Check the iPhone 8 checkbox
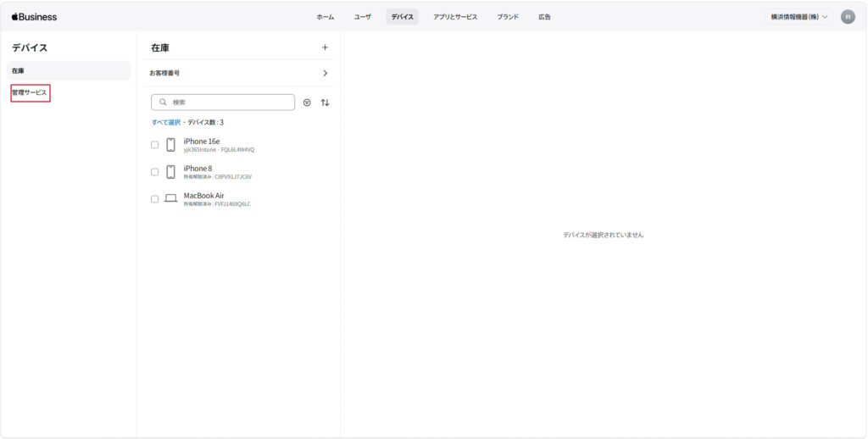 [x=154, y=172]
